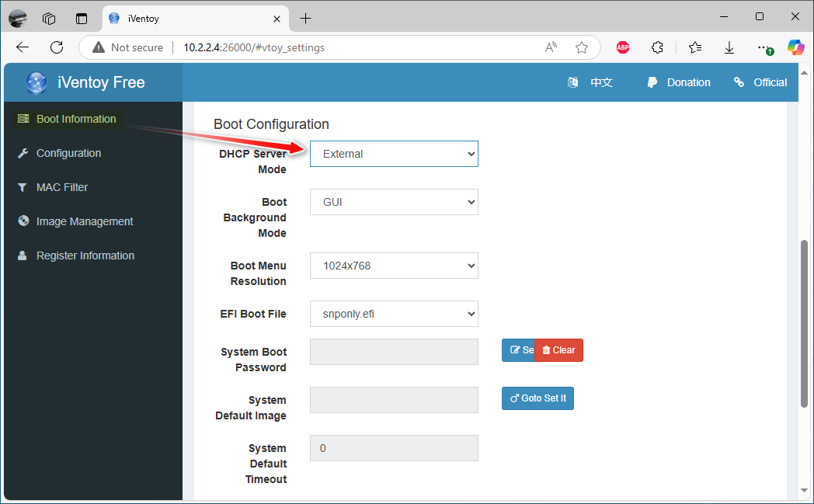
Task: Click the System Default Timeout field
Action: tap(394, 448)
